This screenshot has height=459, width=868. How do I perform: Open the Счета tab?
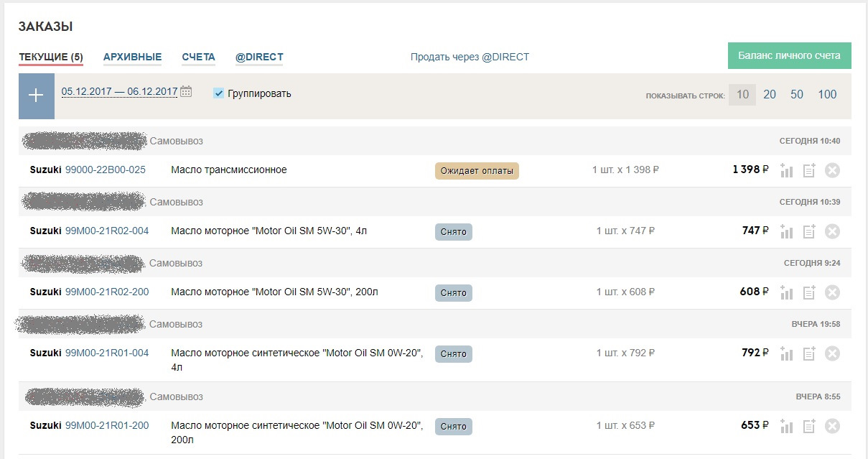tap(198, 57)
